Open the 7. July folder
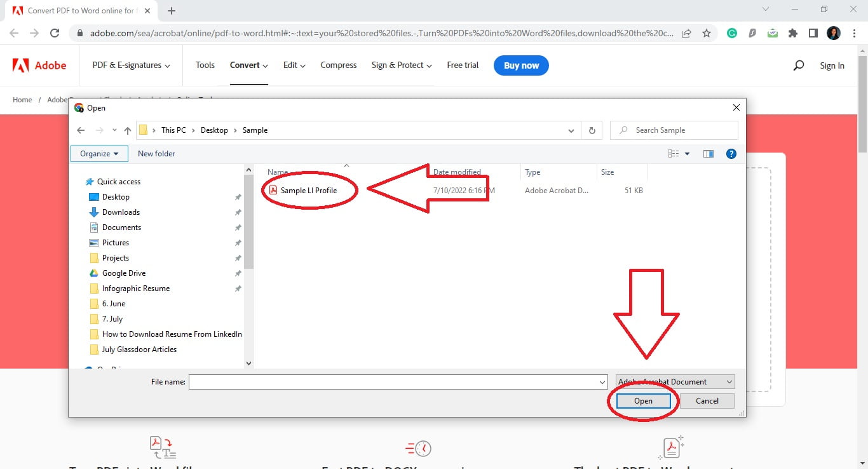Viewport: 868px width, 469px height. point(112,319)
